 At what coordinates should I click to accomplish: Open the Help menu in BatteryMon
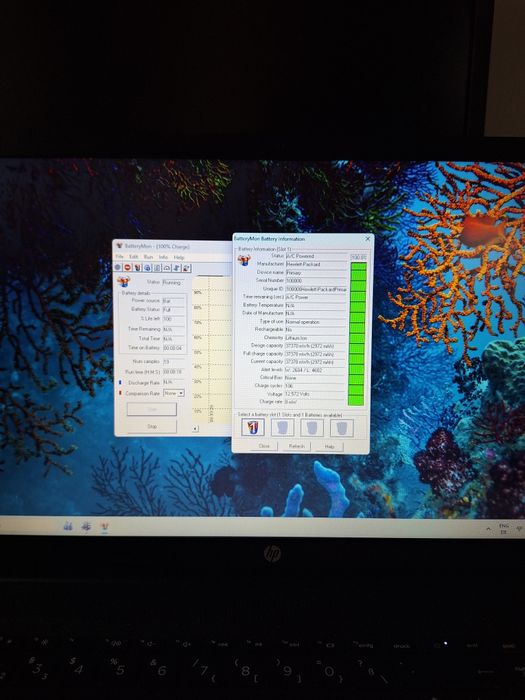179,258
